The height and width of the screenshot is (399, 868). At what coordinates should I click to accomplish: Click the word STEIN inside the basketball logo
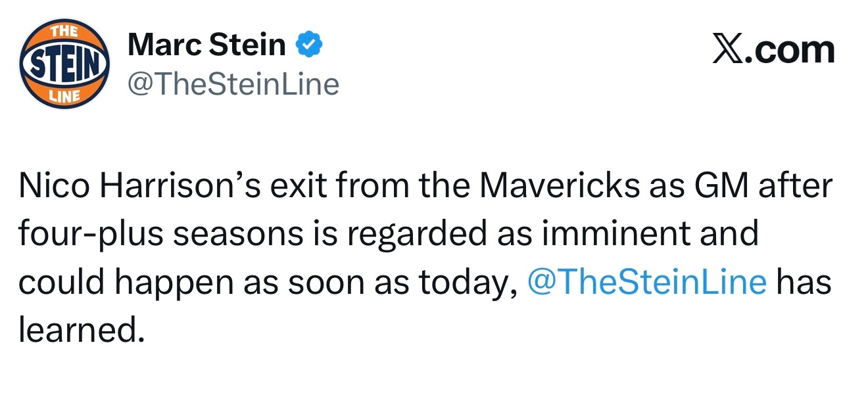pos(64,64)
